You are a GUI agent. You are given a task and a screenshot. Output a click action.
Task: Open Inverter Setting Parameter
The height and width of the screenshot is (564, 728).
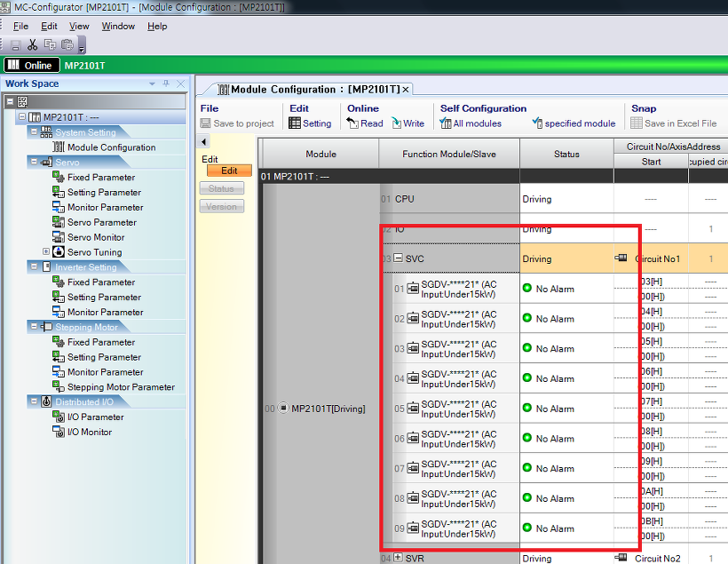click(104, 297)
